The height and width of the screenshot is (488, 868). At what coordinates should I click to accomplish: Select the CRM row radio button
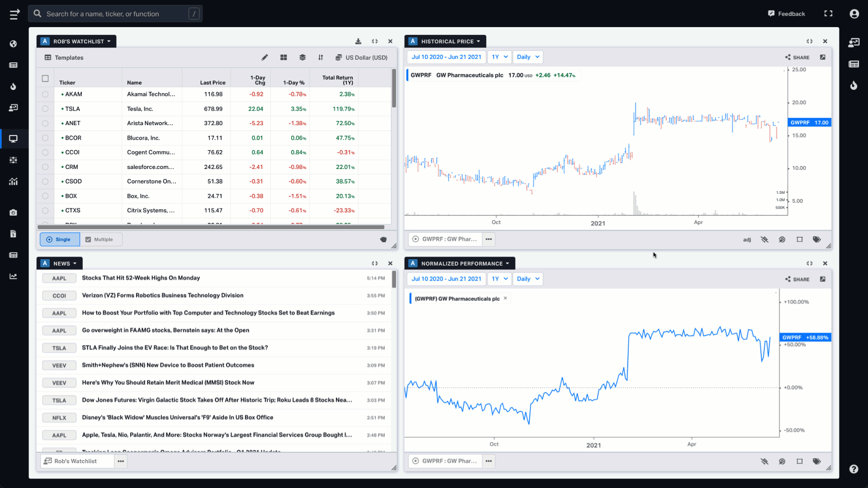(x=45, y=167)
